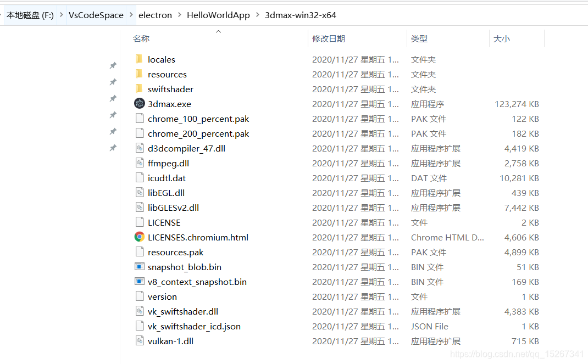The image size is (588, 364).
Task: Sort by 修改日期 column header
Action: [x=329, y=38]
